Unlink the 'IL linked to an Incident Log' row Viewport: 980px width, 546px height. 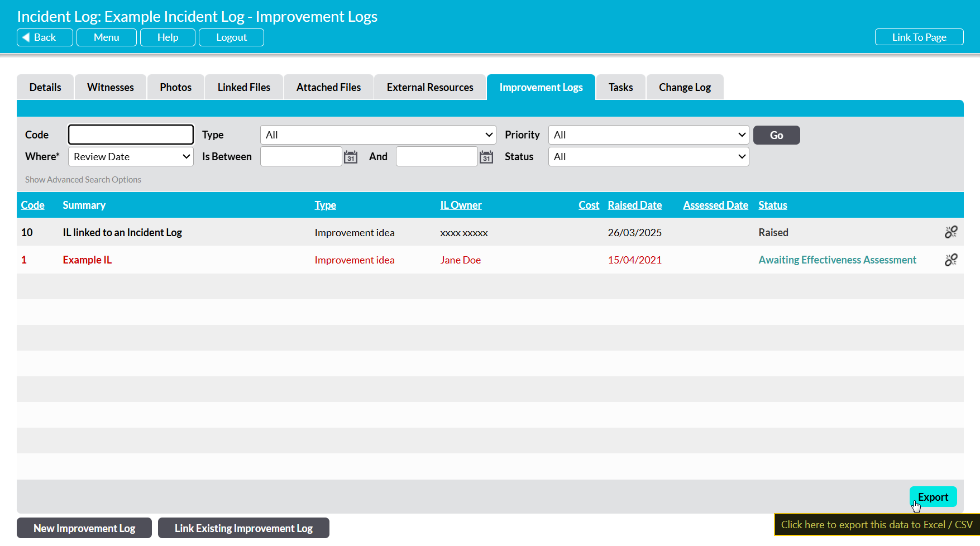click(x=951, y=232)
